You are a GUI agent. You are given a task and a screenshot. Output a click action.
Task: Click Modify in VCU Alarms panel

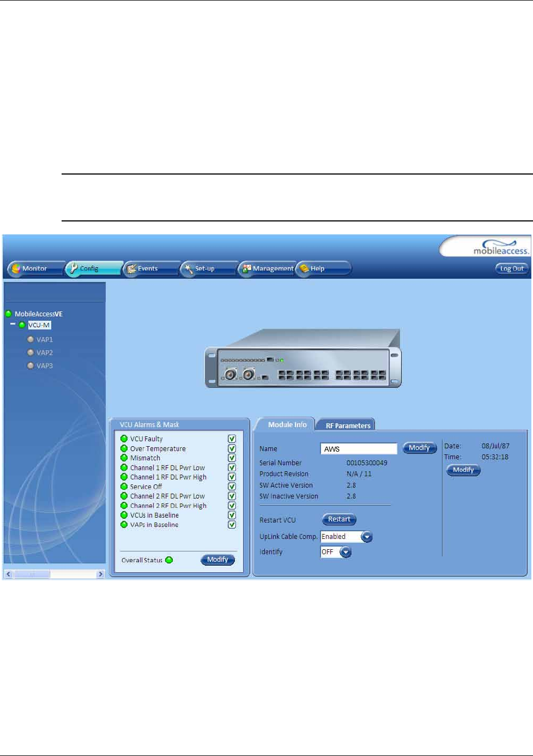[x=217, y=560]
